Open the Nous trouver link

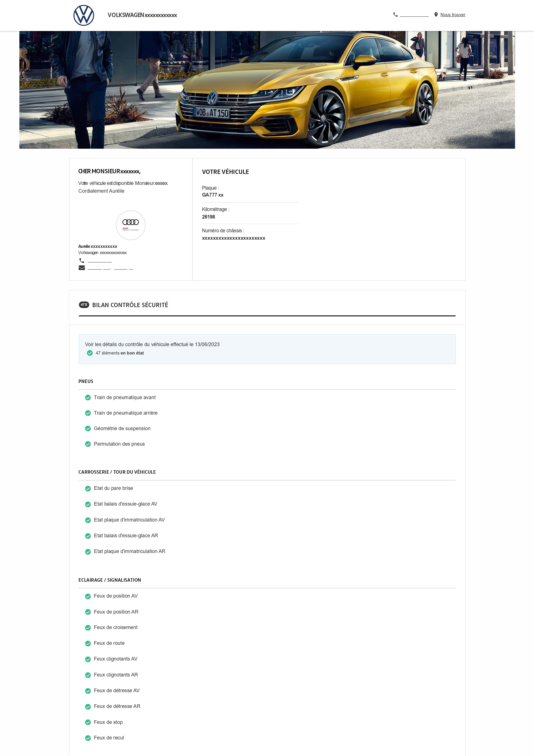[x=453, y=15]
